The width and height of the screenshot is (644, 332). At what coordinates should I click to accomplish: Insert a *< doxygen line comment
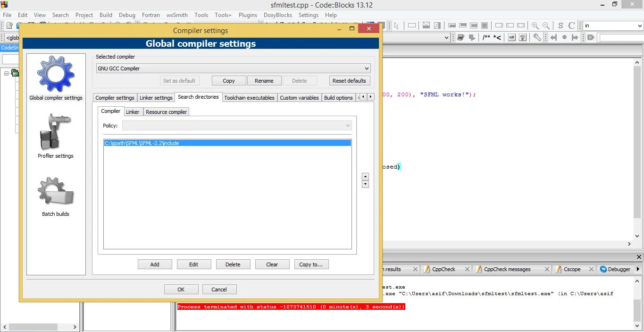[x=497, y=37]
